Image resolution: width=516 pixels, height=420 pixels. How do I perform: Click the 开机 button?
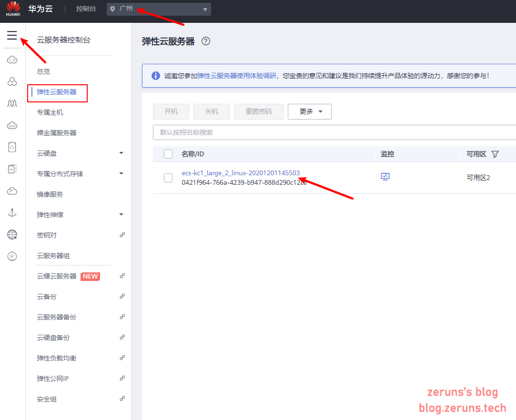coord(171,111)
